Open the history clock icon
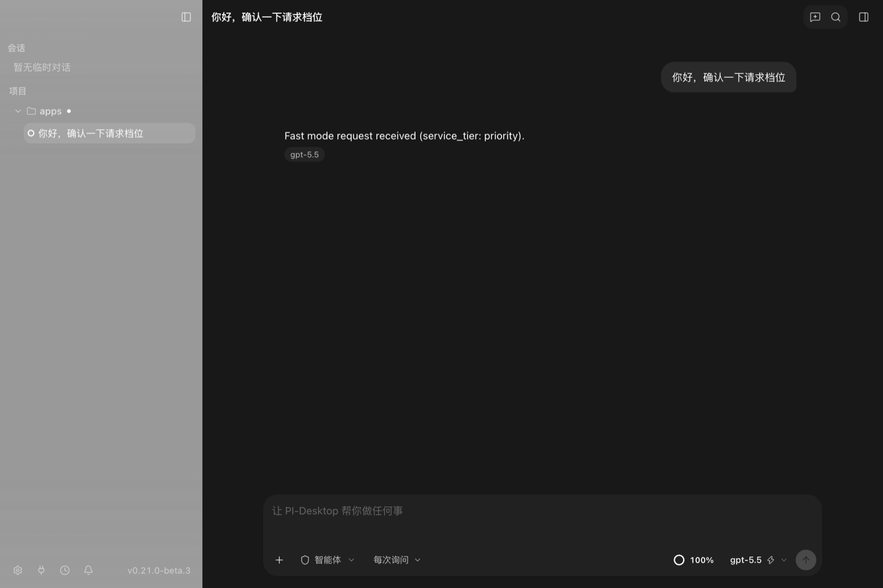 point(65,570)
